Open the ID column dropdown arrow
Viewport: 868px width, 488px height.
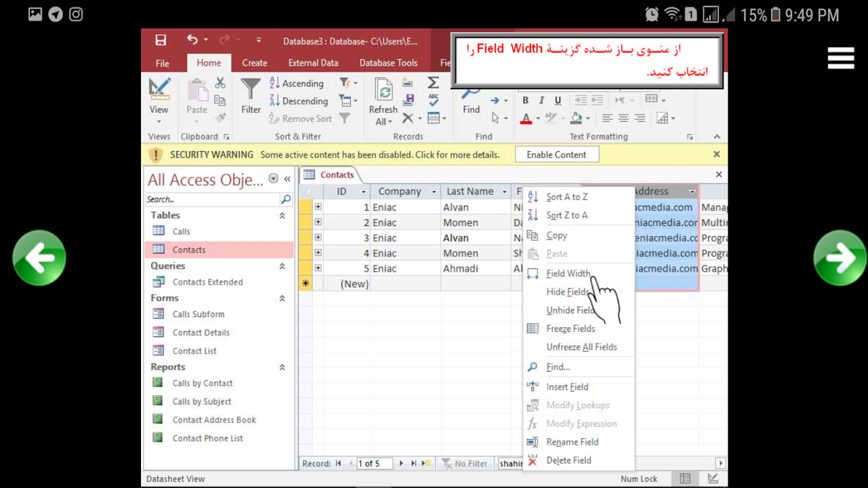364,192
